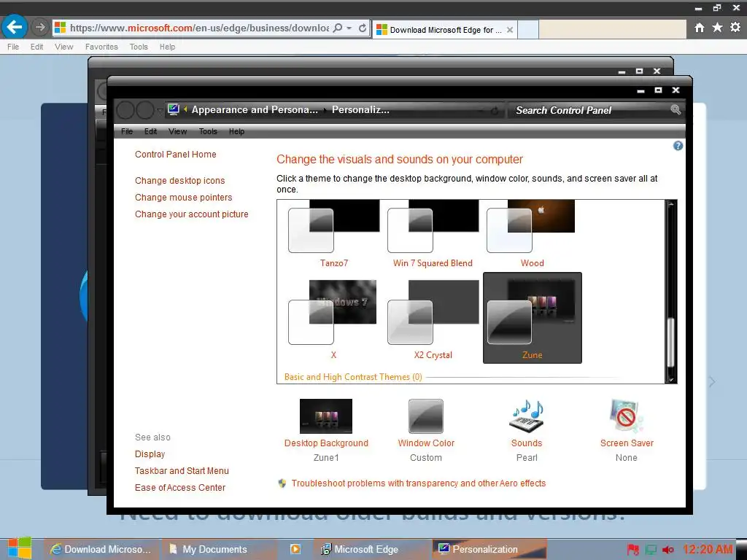
Task: Click the taskbar clock 12:20 AM
Action: pos(707,549)
